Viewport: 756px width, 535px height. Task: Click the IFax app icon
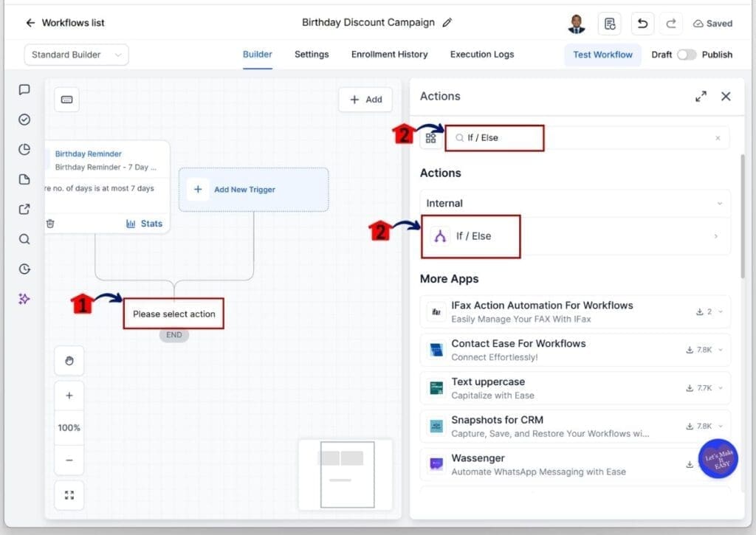point(436,312)
